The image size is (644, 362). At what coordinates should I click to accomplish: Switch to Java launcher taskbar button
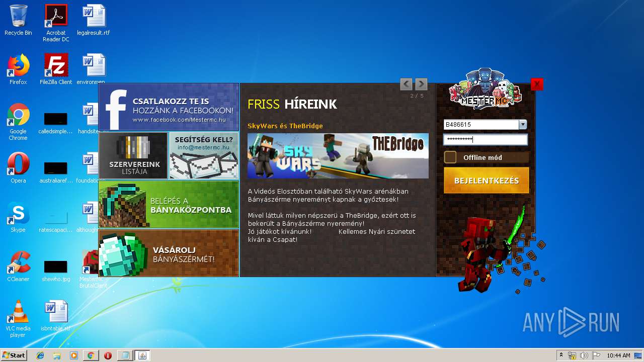tap(142, 355)
